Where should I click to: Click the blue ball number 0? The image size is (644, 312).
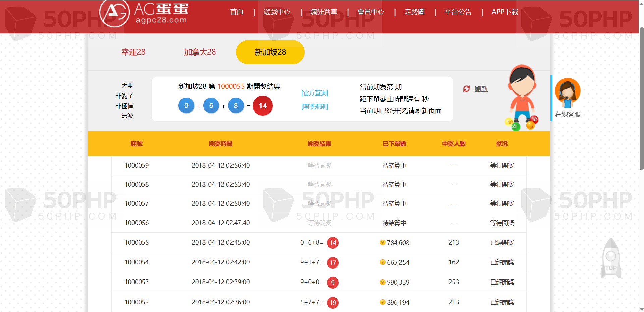[x=186, y=106]
